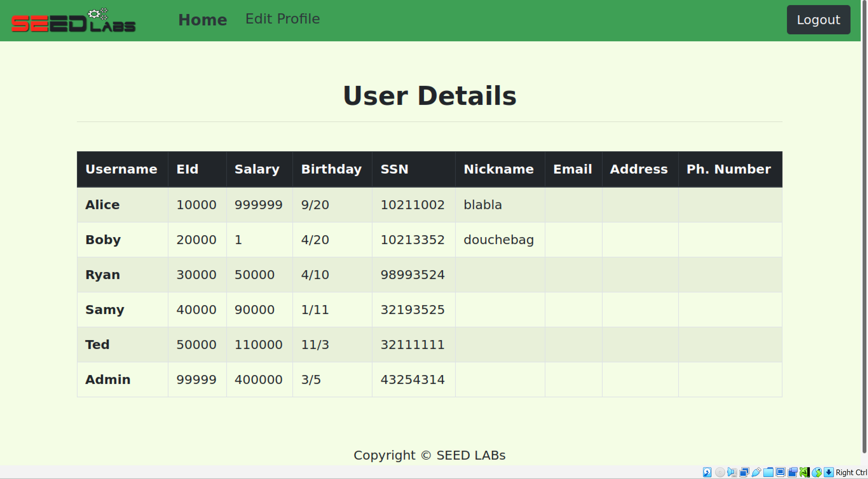Open the VirtualBox audio settings icon
Viewport: 868px width, 479px height.
[x=732, y=472]
